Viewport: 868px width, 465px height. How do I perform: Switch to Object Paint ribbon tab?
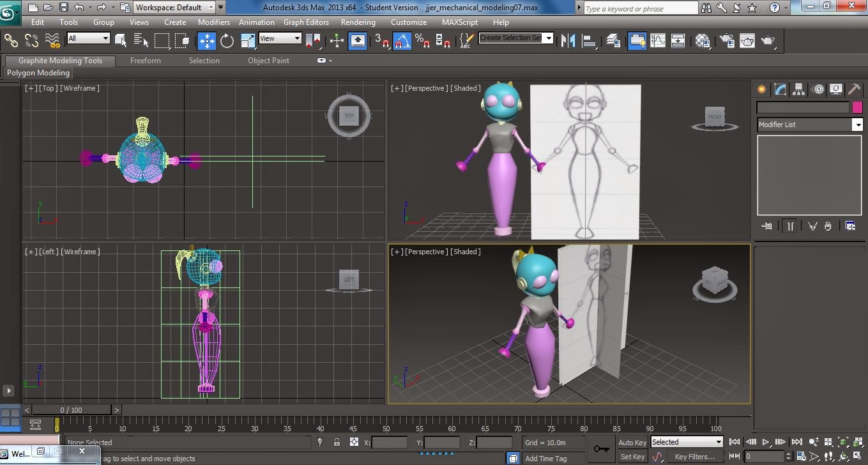pos(269,61)
